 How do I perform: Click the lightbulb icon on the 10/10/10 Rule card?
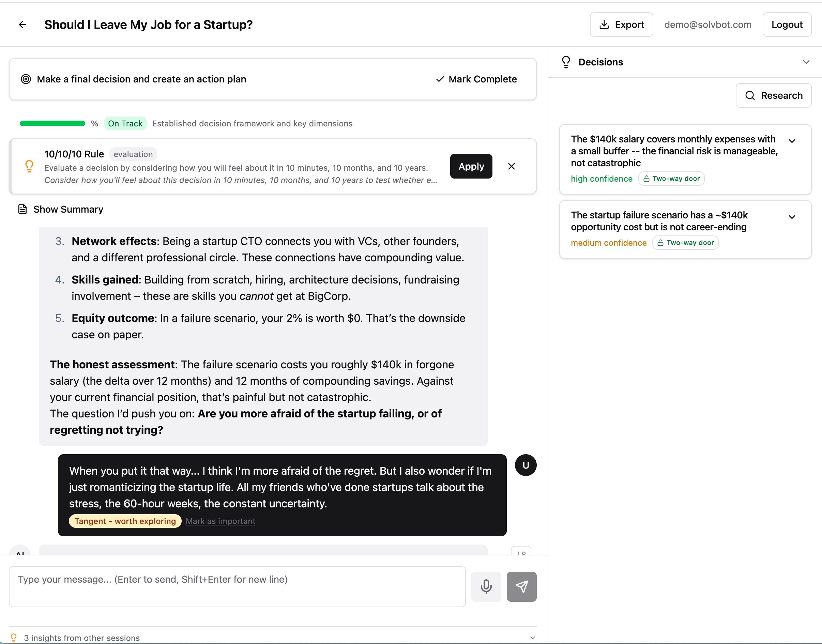point(29,166)
